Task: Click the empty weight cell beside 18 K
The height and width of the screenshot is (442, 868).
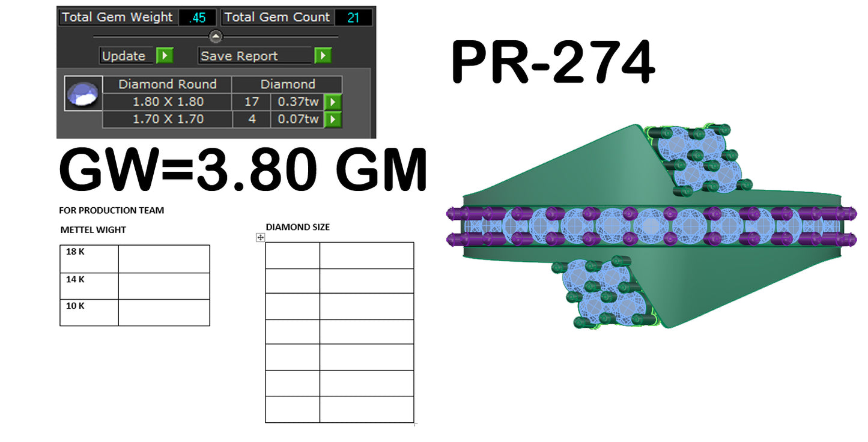Action: [164, 259]
